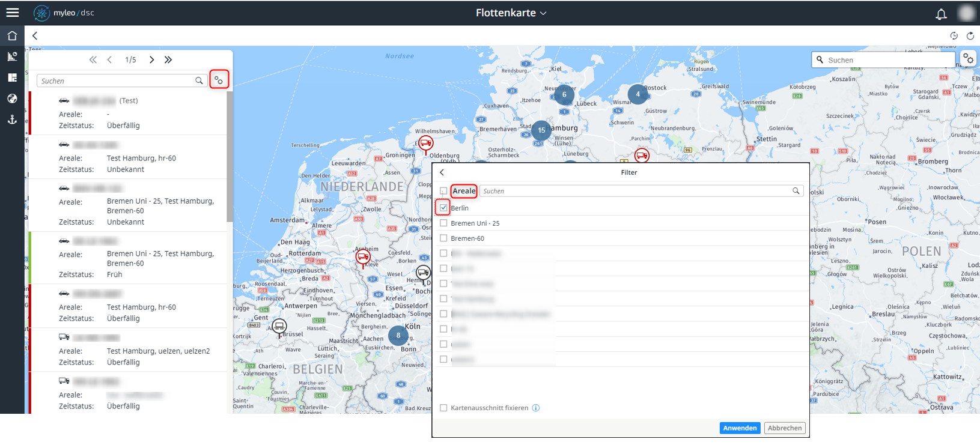Click the cluster marker showing 6

564,94
